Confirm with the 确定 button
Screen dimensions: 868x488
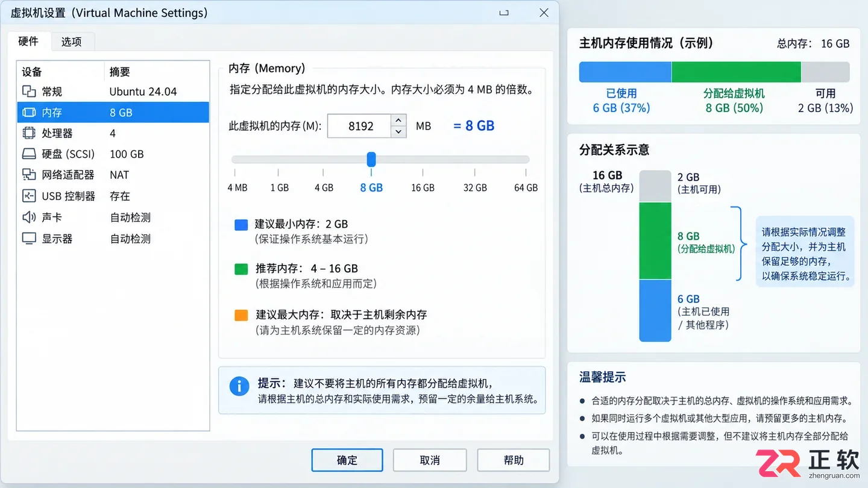click(347, 460)
